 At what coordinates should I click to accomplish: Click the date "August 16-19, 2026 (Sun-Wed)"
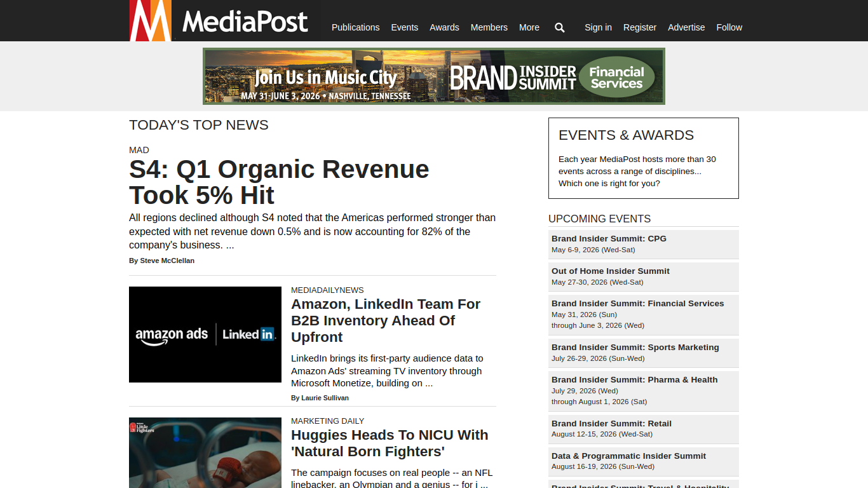603,466
